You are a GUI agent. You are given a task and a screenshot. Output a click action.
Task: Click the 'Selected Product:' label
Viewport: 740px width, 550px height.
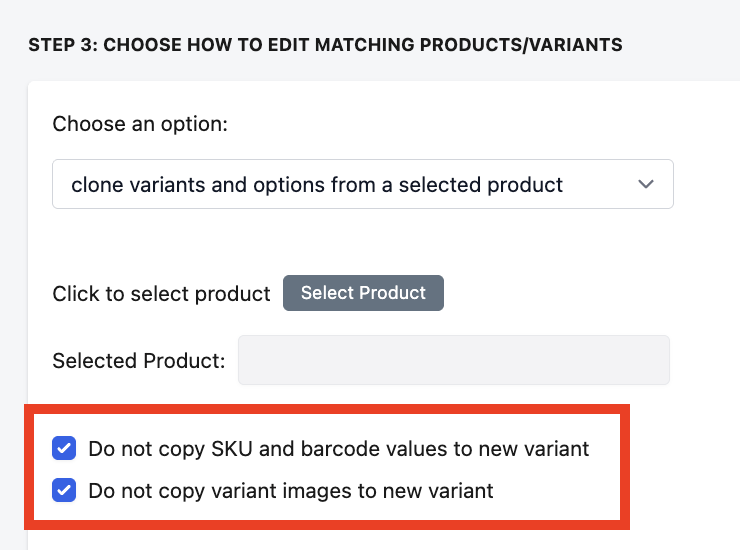[138, 360]
